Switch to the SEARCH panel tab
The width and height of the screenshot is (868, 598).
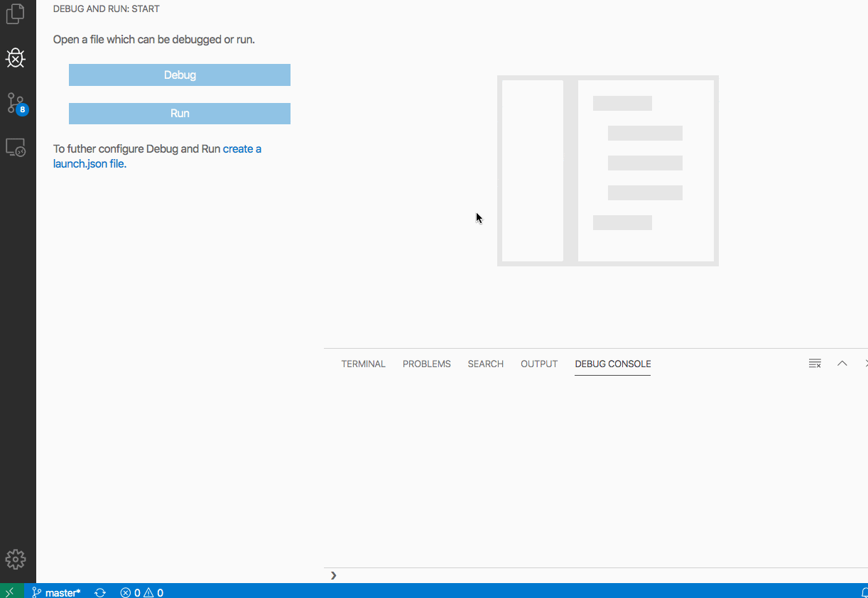click(485, 364)
